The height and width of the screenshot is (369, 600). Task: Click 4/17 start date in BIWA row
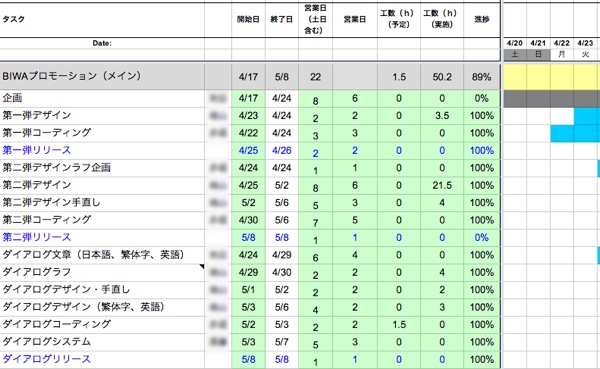(248, 77)
